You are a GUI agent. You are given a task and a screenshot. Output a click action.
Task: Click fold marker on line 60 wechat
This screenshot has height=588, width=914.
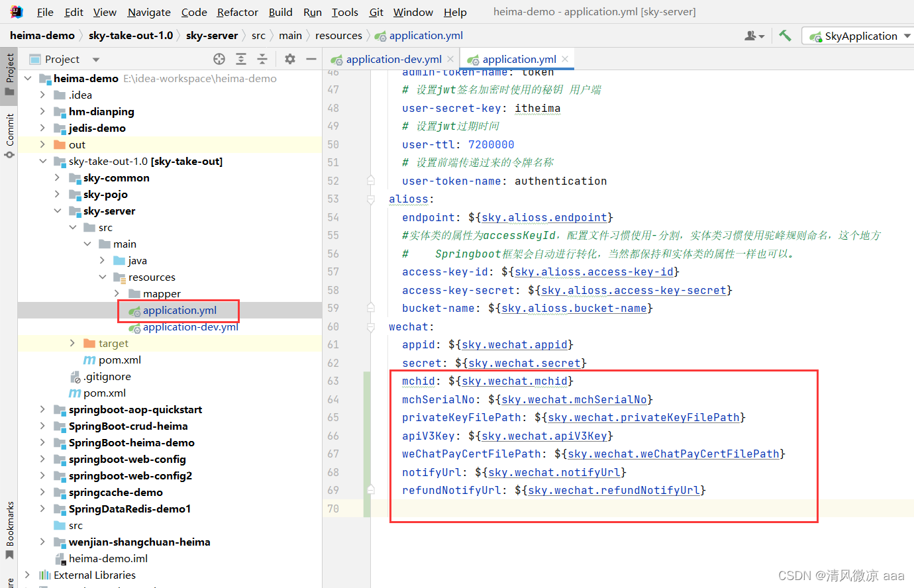371,326
